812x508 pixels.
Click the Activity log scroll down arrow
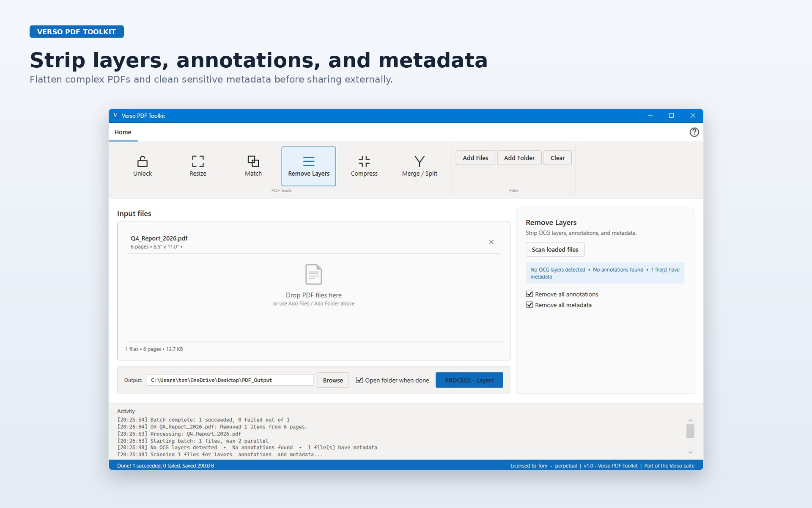click(x=690, y=452)
